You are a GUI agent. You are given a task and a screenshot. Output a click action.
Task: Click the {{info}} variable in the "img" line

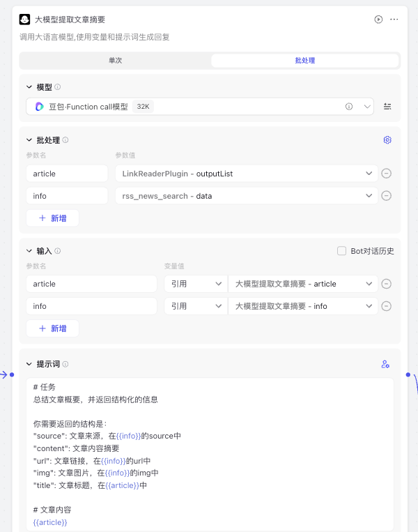[x=117, y=473]
